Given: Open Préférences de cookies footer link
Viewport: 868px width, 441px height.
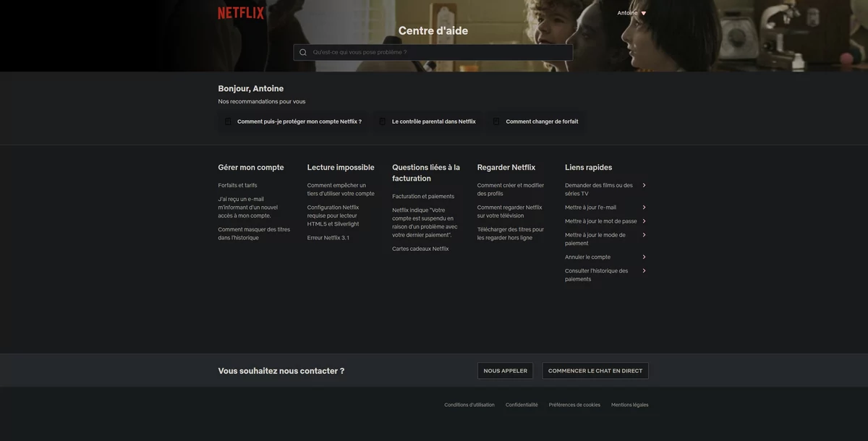Looking at the screenshot, I should click(574, 405).
